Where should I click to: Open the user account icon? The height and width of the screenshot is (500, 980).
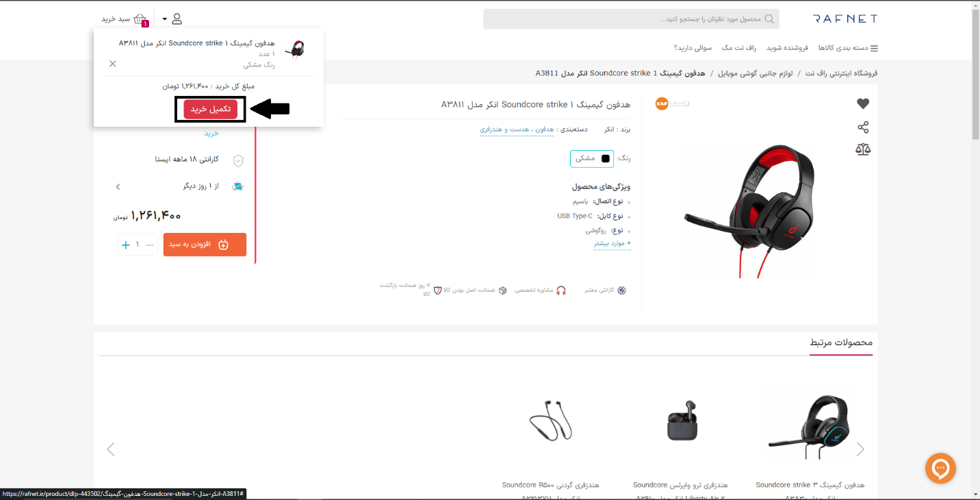[x=177, y=18]
